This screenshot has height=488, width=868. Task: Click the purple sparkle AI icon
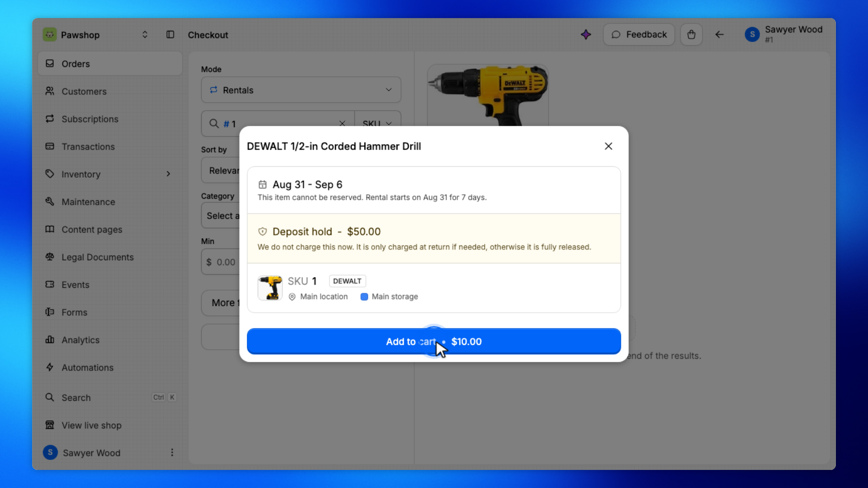(x=586, y=35)
